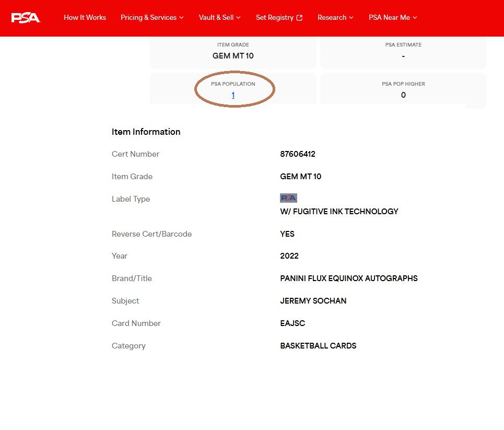Click the card number EAJSC value
504x430 pixels.
292,323
